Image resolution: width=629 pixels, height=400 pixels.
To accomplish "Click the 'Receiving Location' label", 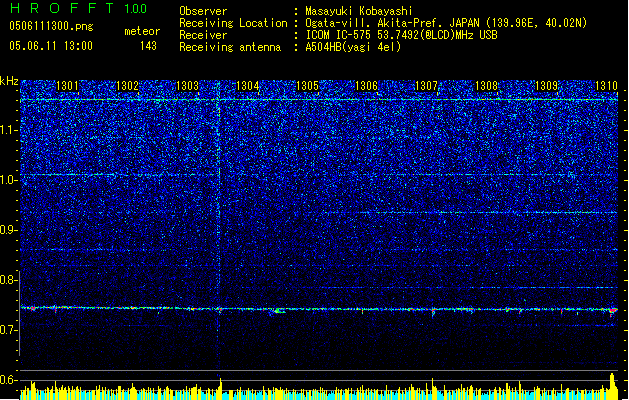I will pos(233,23).
